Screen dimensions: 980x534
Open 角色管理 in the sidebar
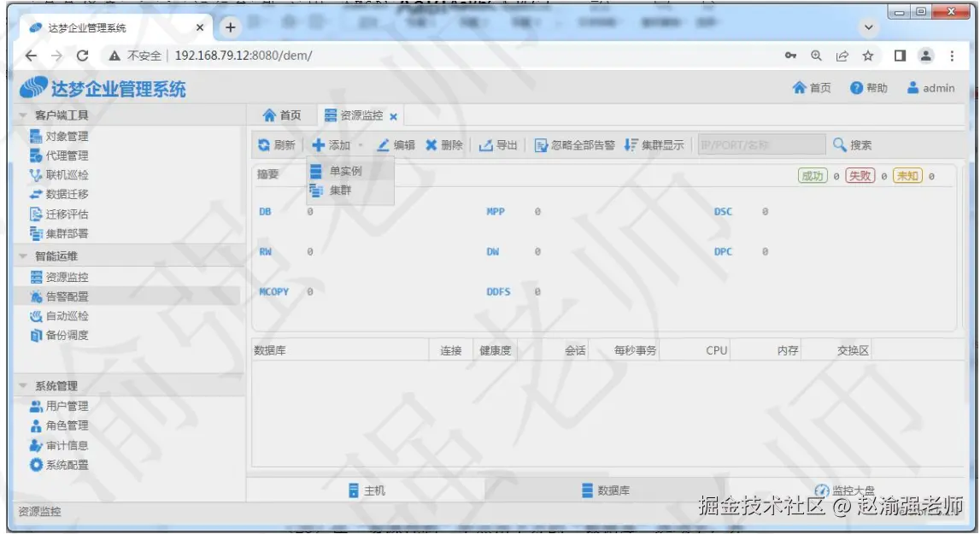pyautogui.click(x=59, y=425)
